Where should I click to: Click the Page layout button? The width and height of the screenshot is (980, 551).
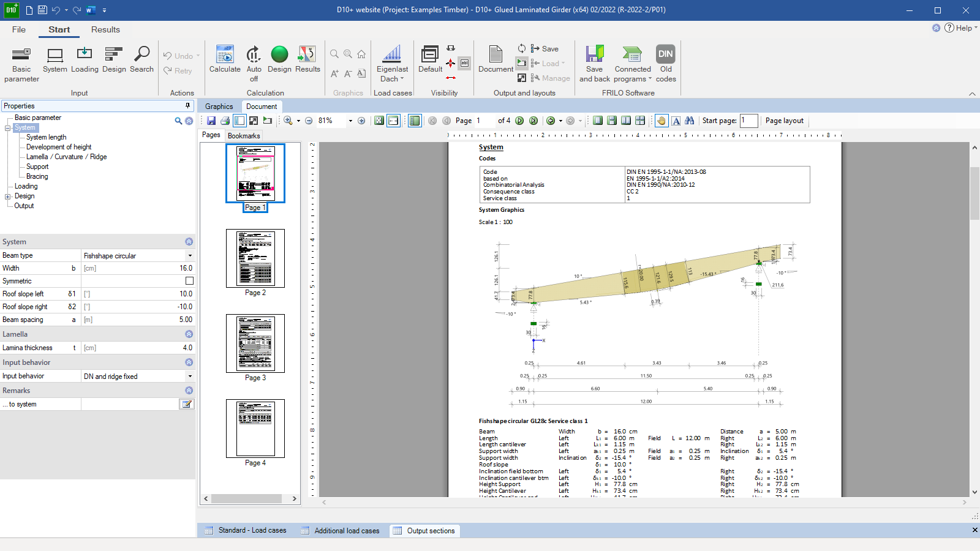pyautogui.click(x=784, y=121)
